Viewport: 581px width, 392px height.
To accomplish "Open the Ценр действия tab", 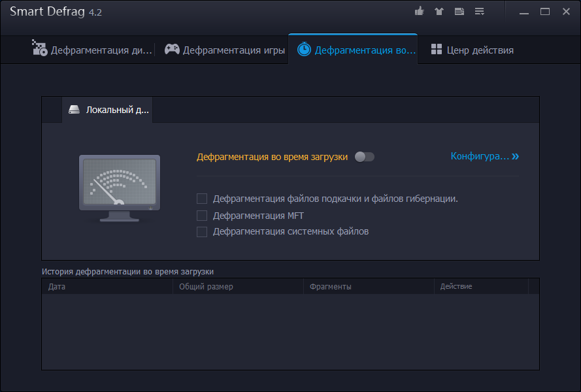I will coord(480,50).
